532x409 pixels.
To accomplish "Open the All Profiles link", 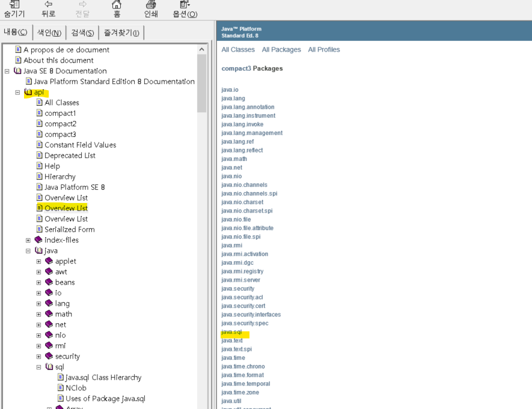I will point(324,49).
